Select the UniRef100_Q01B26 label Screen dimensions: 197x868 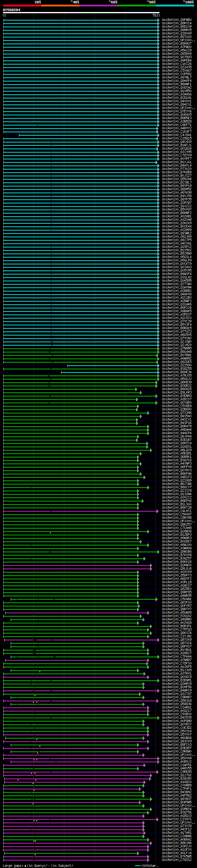pos(176,149)
